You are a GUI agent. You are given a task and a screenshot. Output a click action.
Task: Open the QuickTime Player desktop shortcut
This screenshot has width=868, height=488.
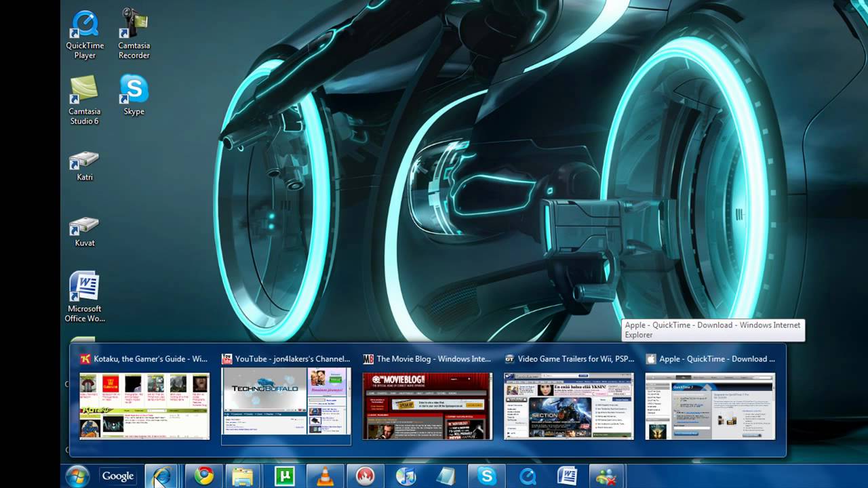(85, 34)
